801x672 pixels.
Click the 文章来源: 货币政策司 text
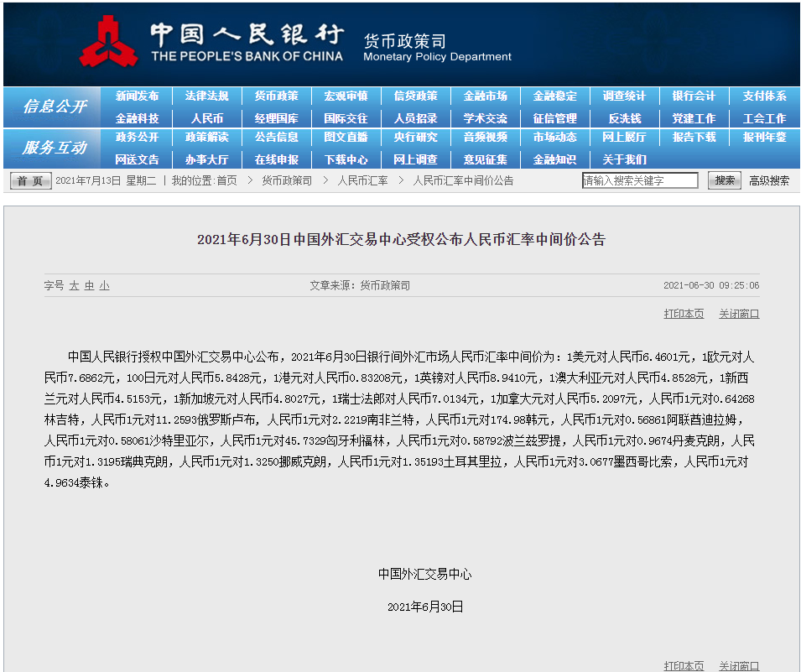coord(360,286)
